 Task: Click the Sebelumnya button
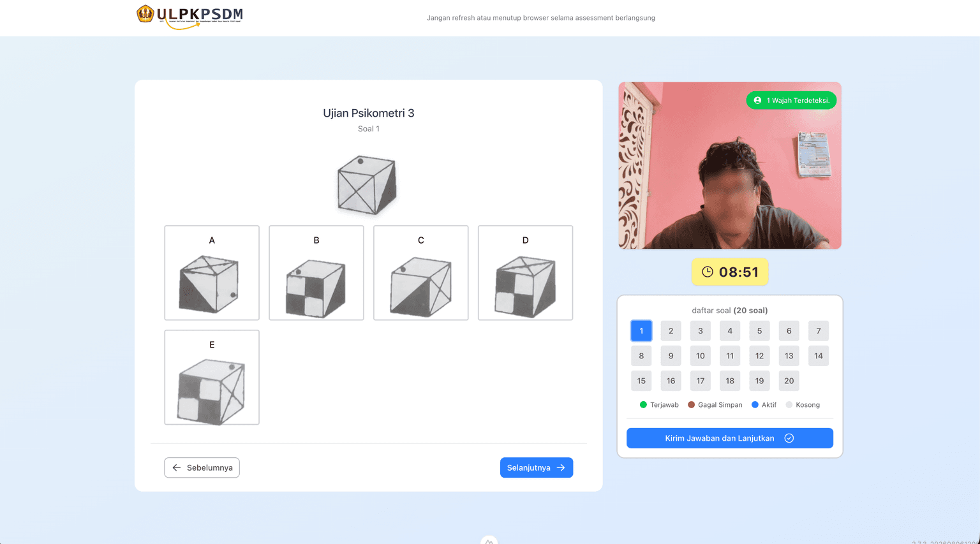click(x=202, y=467)
